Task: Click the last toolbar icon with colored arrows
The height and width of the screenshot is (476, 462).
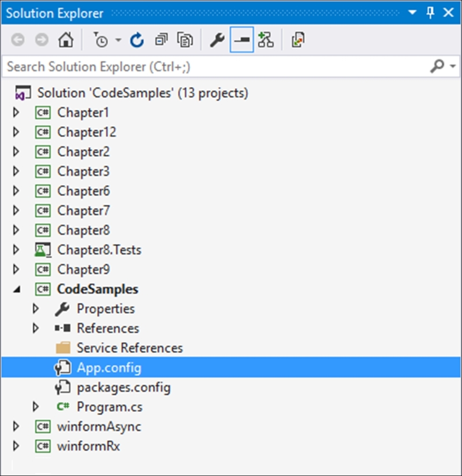Action: (x=298, y=40)
